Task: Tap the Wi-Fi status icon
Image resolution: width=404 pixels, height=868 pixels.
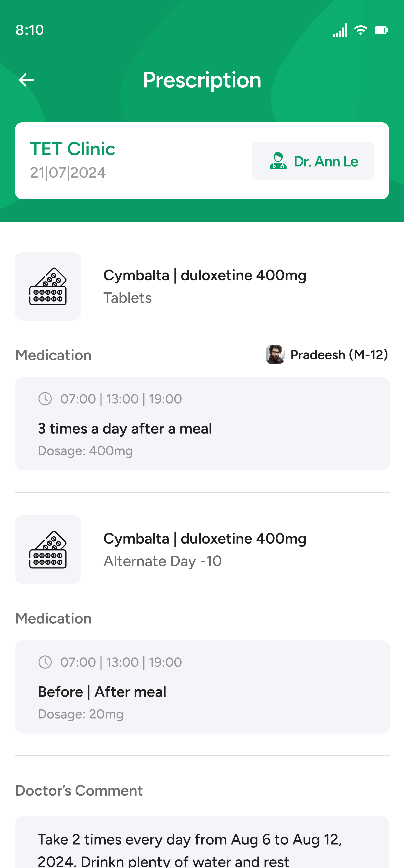Action: [x=361, y=30]
